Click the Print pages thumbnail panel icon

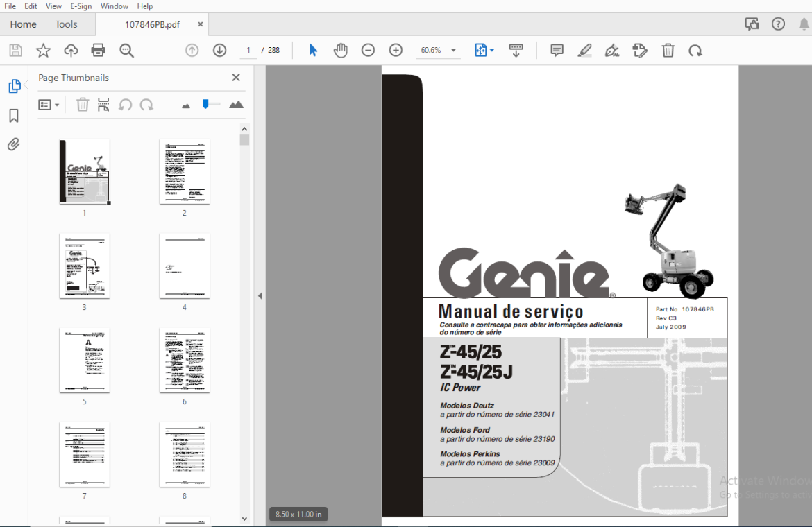103,105
